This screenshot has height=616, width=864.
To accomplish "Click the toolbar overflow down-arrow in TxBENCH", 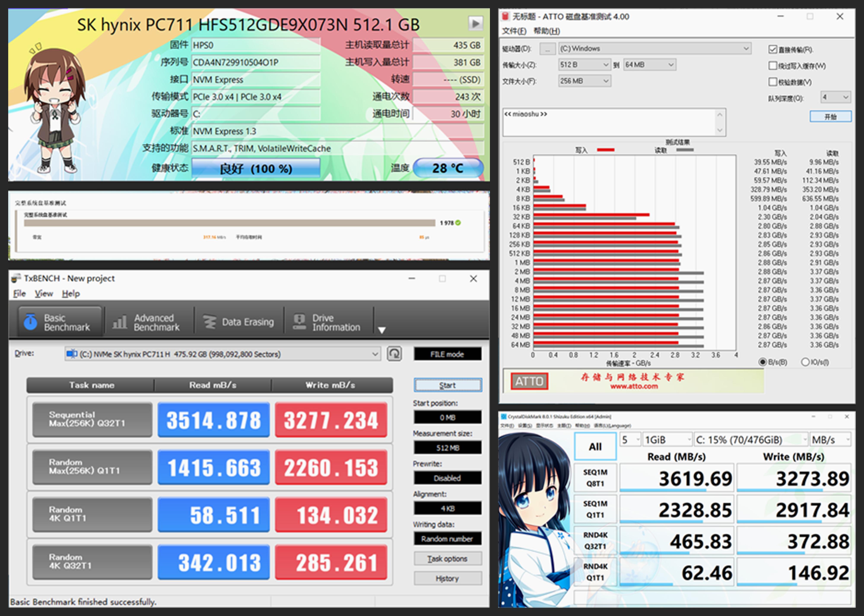I will pyautogui.click(x=382, y=330).
